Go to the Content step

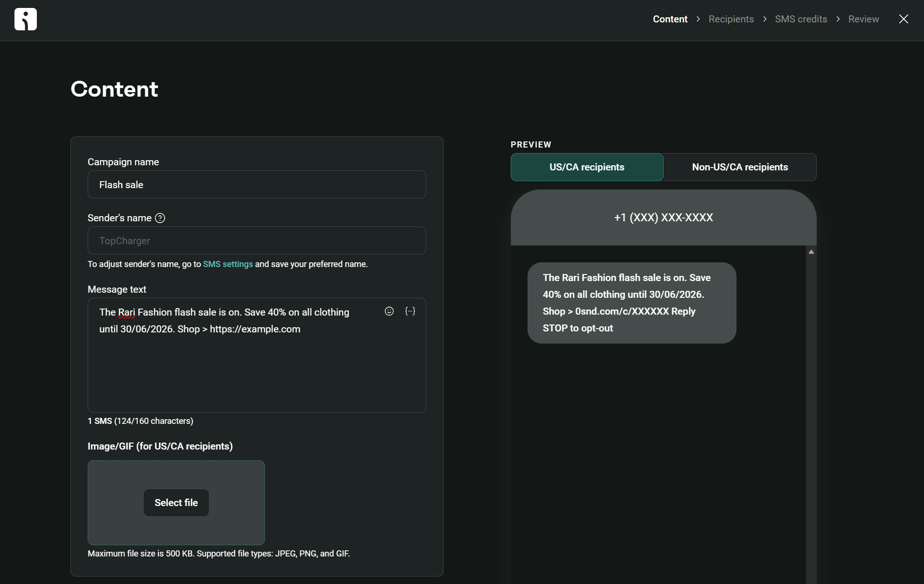[x=670, y=19]
